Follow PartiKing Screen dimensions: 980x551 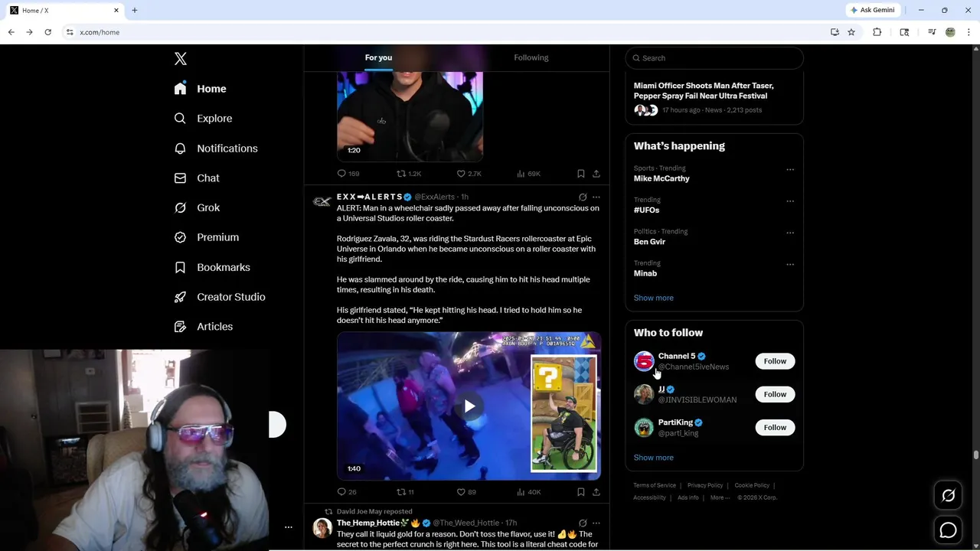pyautogui.click(x=775, y=427)
